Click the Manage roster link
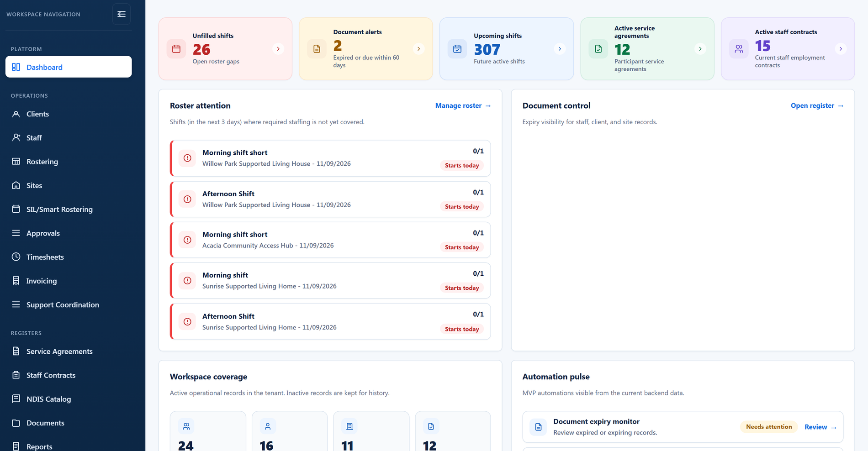 click(x=463, y=105)
